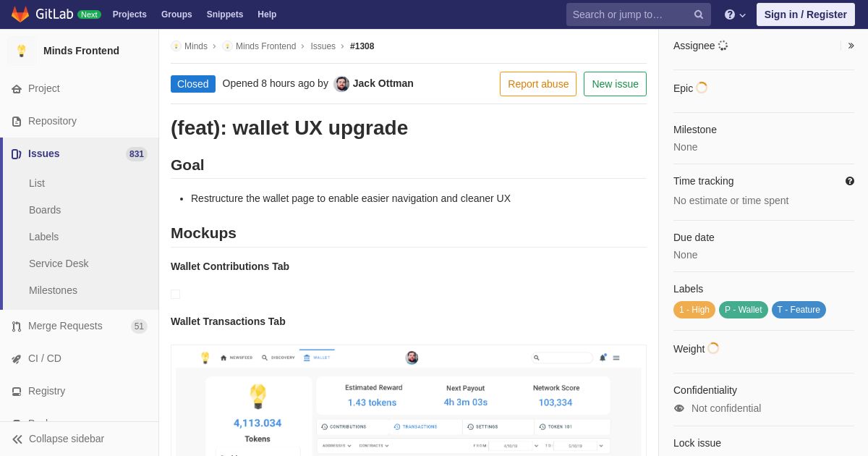The height and width of the screenshot is (456, 868).
Task: Open the help question mark menu
Action: pos(735,14)
